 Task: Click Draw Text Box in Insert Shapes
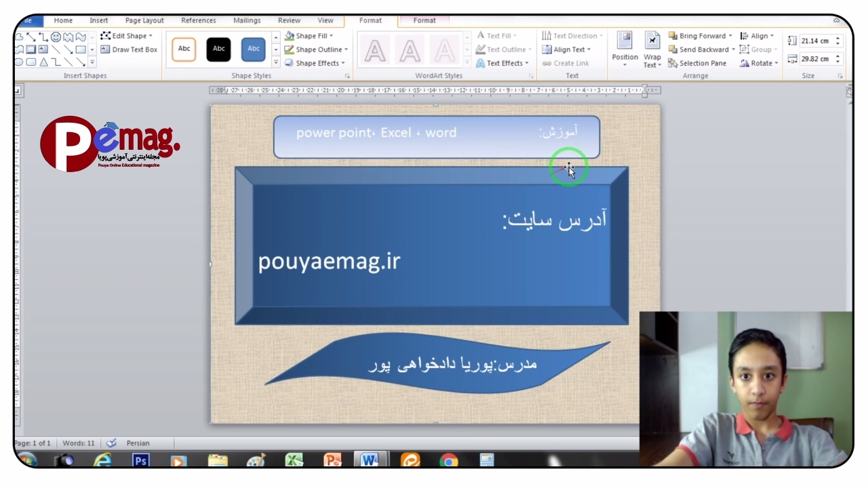129,49
